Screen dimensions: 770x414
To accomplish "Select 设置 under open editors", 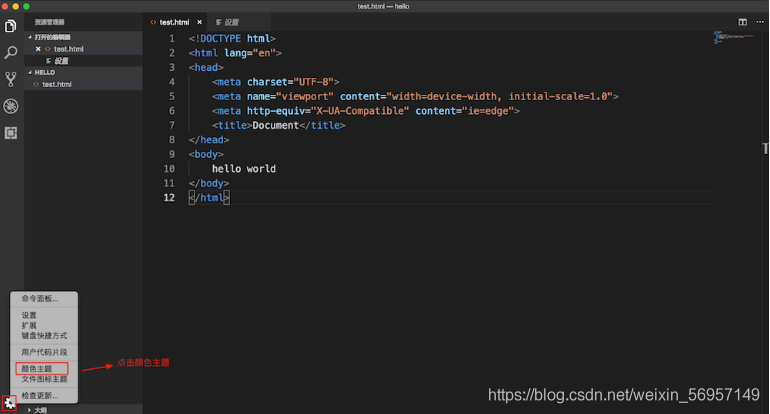I will [x=61, y=61].
